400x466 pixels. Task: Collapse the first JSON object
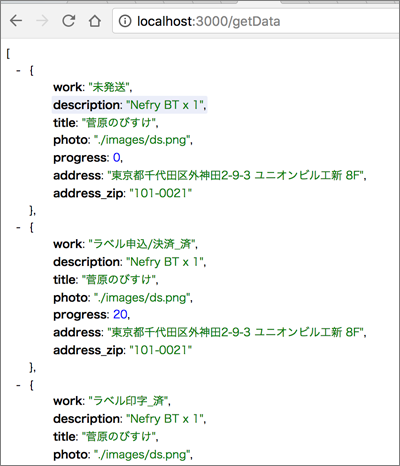pos(18,70)
